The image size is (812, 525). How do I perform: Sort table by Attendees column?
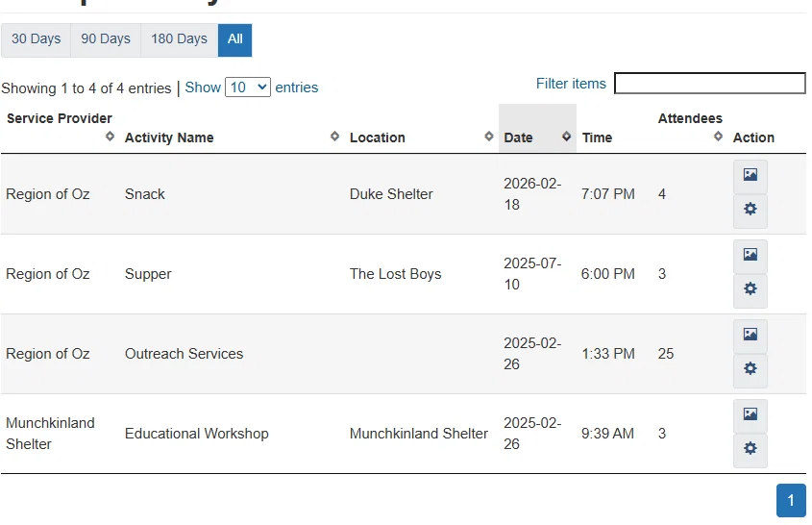[690, 128]
